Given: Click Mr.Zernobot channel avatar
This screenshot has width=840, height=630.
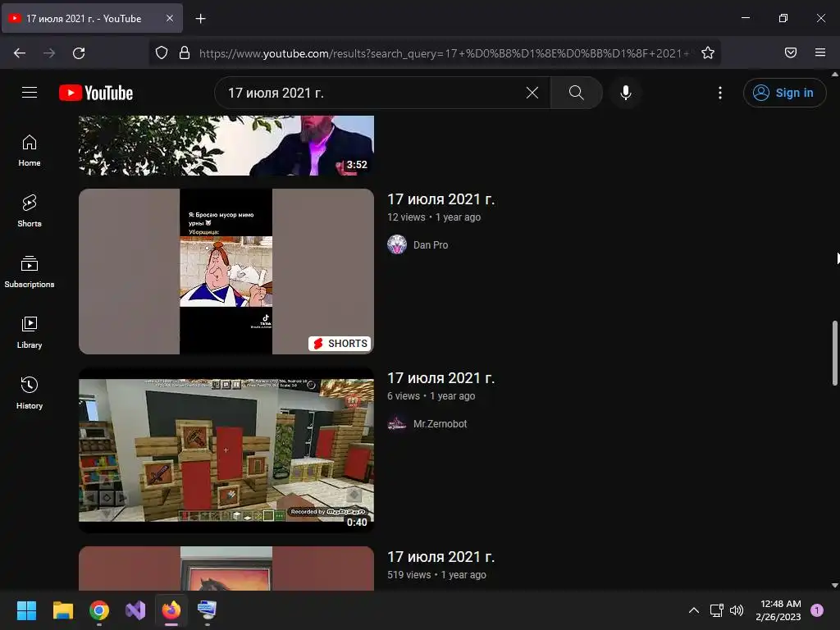Looking at the screenshot, I should 397,423.
